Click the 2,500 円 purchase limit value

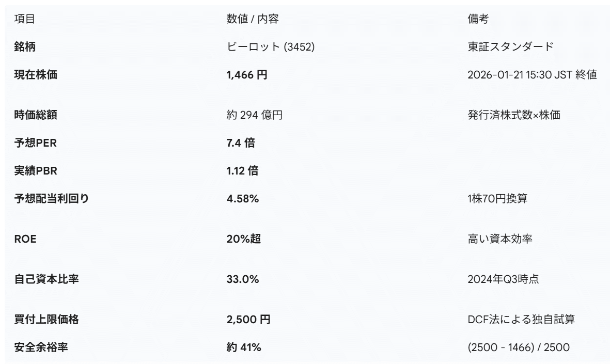[x=248, y=320]
